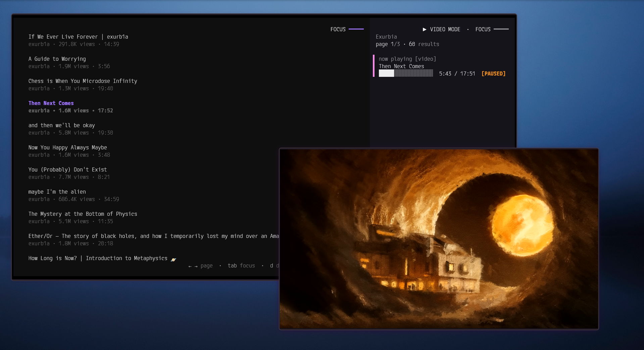The width and height of the screenshot is (644, 350).
Task: Choose the 'Ether/Or' black holes video row
Action: click(154, 236)
